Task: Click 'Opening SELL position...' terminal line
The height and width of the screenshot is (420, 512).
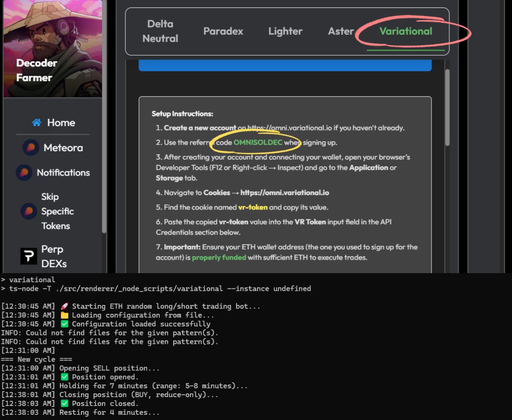Action: click(80, 368)
